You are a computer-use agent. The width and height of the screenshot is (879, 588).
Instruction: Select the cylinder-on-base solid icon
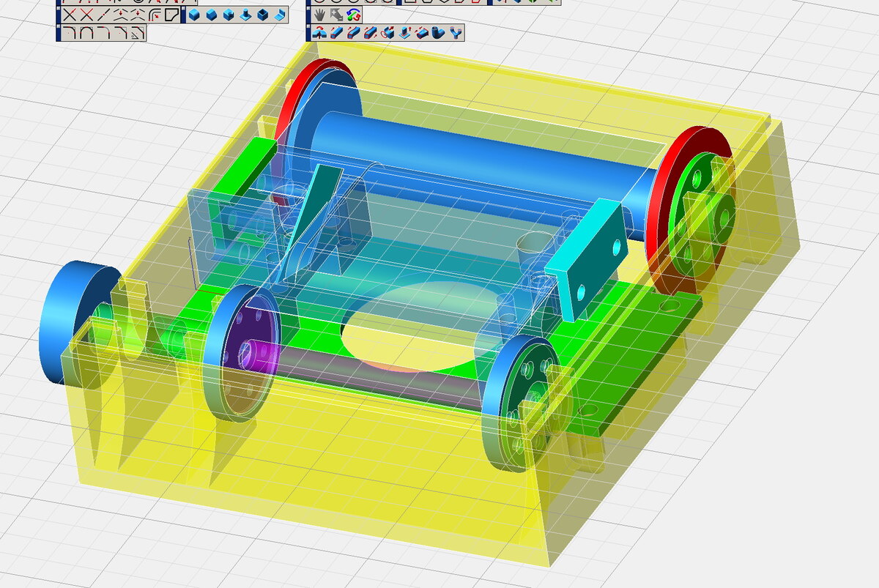click(245, 15)
